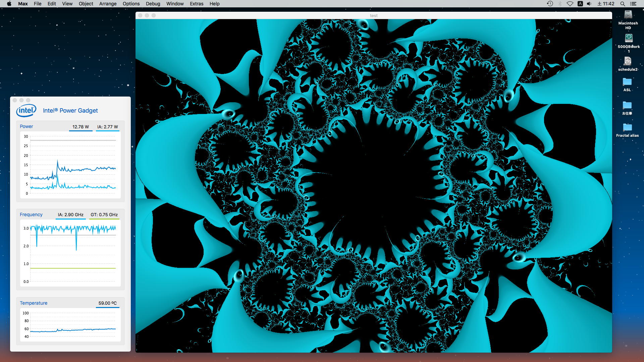The image size is (644, 362).
Task: Click the Bluetooth status icon
Action: pos(560,4)
